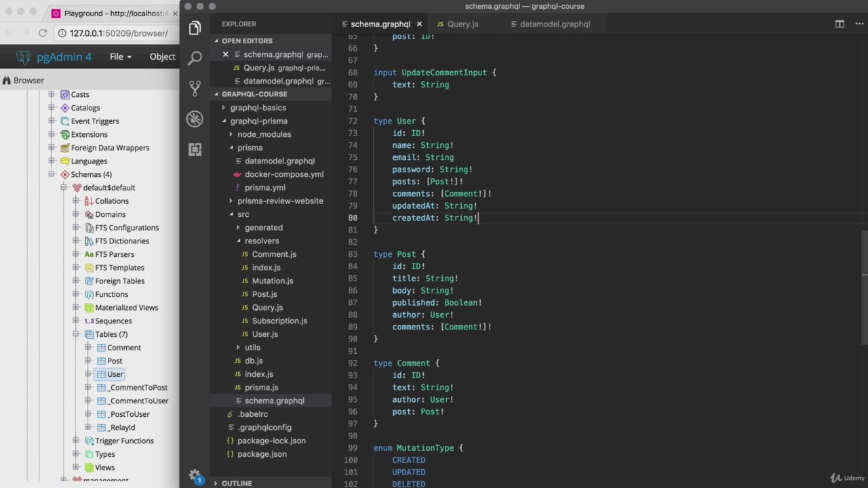
Task: Open the pgAdmin File menu
Action: pyautogui.click(x=121, y=57)
